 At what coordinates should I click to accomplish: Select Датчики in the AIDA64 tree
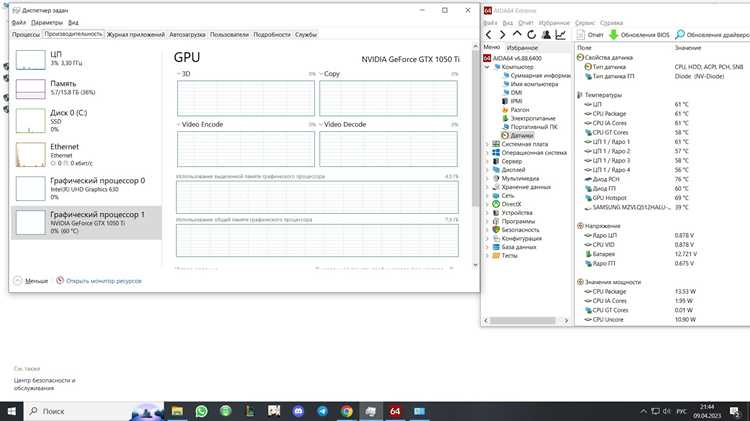pyautogui.click(x=521, y=135)
